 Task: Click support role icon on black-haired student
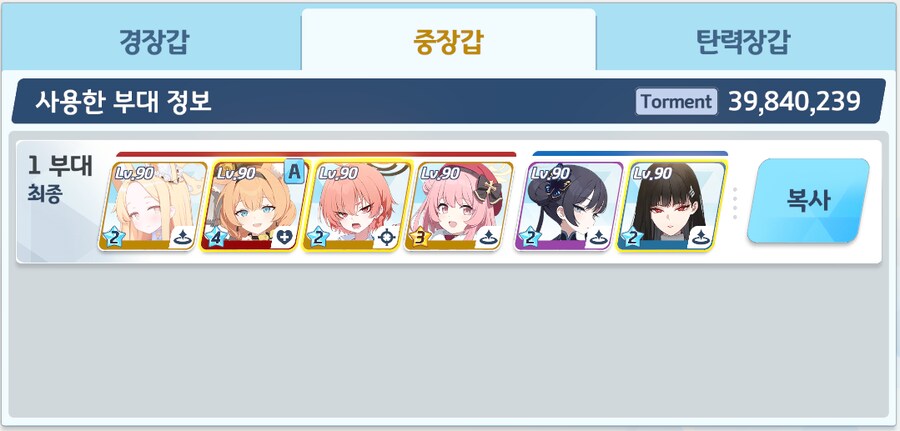click(x=699, y=238)
